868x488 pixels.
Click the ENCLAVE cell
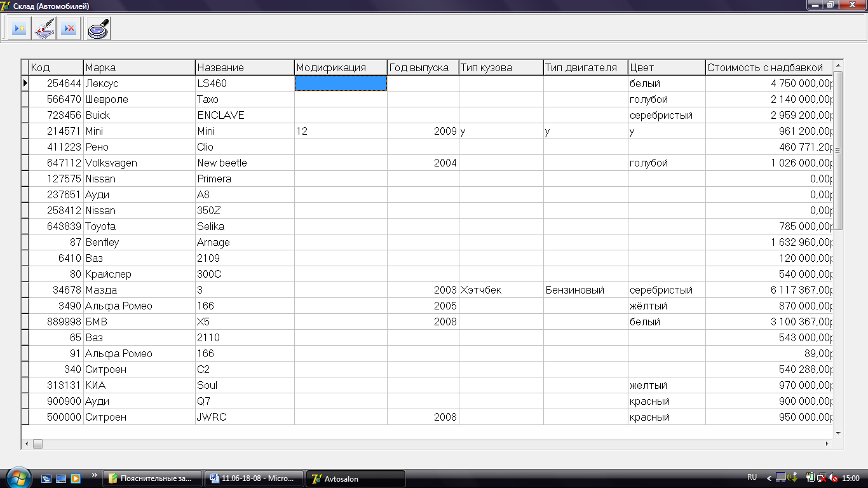(245, 115)
